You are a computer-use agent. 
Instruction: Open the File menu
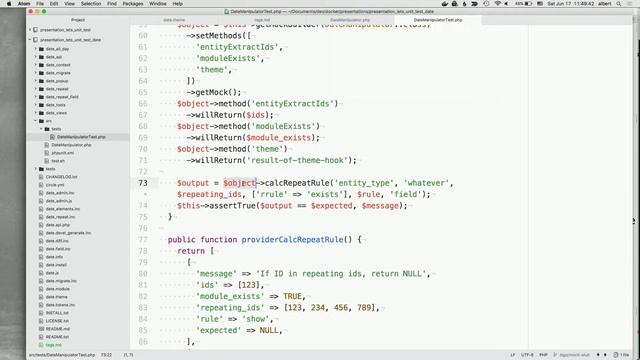pos(40,4)
